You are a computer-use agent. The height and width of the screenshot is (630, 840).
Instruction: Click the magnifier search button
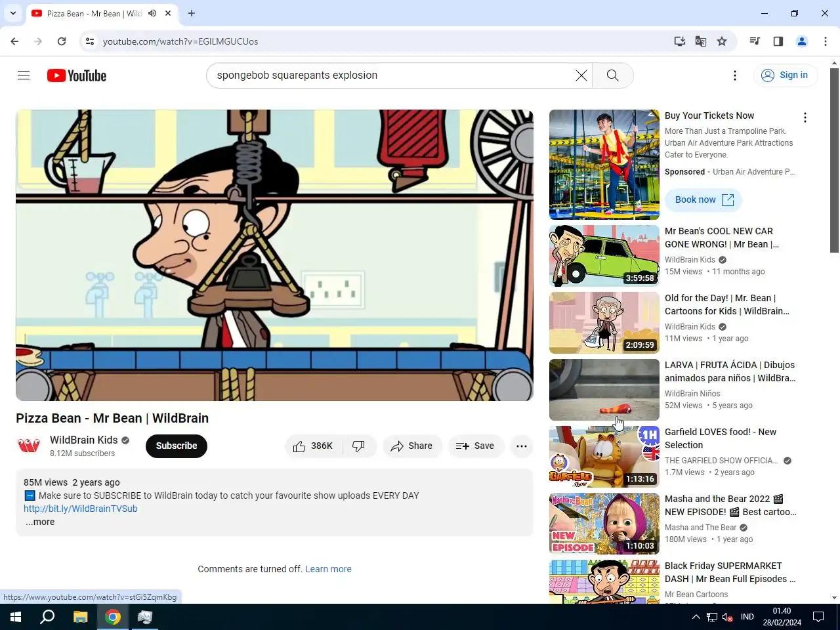pos(612,75)
